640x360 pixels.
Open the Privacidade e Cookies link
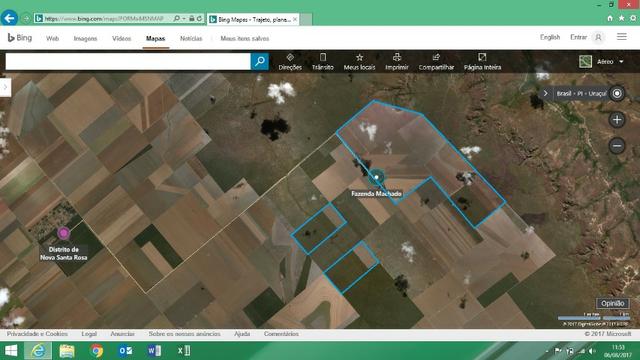pyautogui.click(x=37, y=334)
